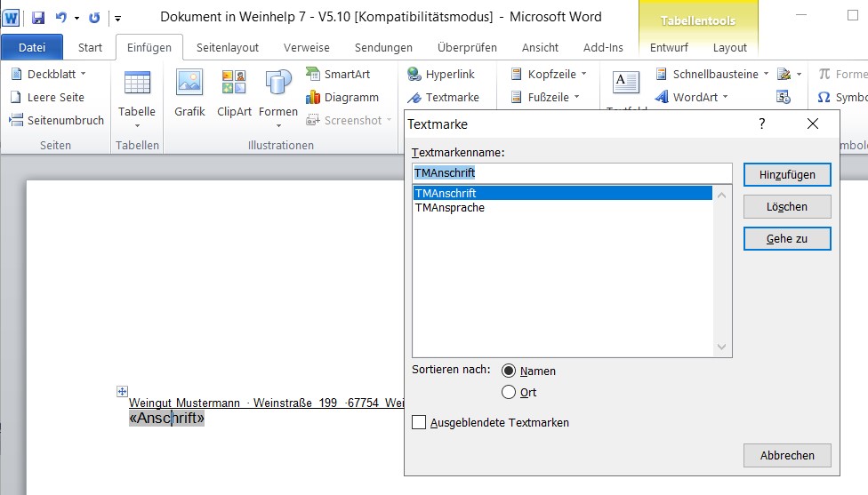The height and width of the screenshot is (495, 868).
Task: Open the Datei tab
Action: point(32,47)
